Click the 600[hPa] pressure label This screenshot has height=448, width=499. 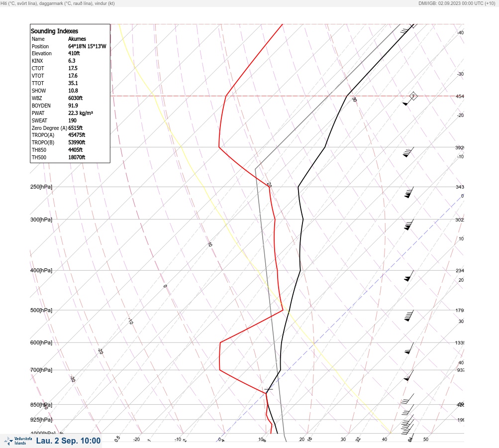(41, 342)
